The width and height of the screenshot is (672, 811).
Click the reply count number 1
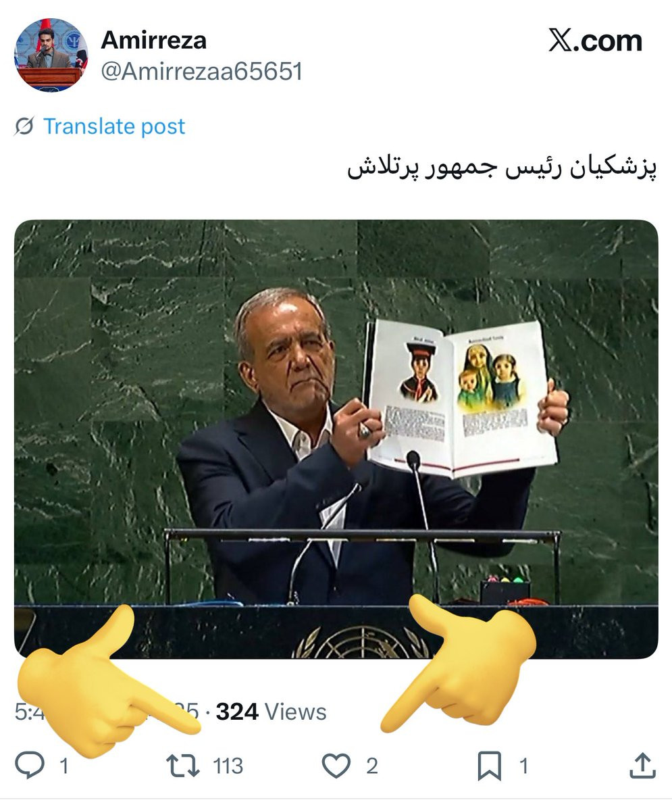pyautogui.click(x=64, y=766)
